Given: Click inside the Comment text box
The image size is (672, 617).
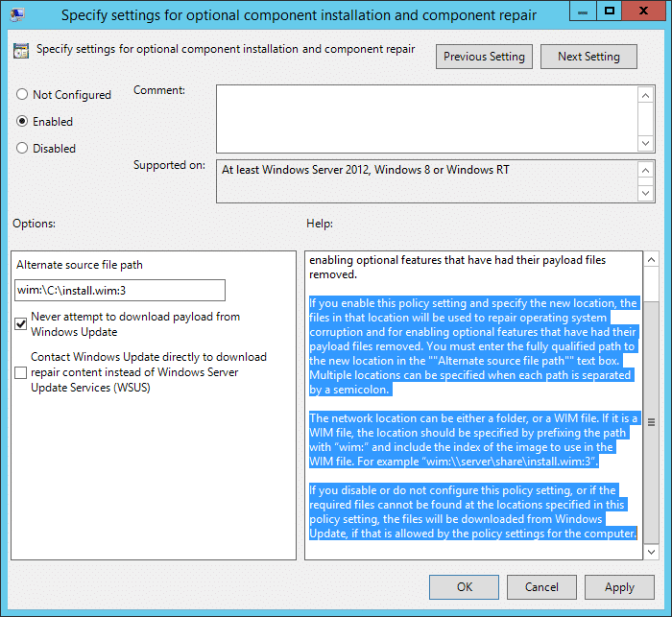Looking at the screenshot, I should [427, 117].
